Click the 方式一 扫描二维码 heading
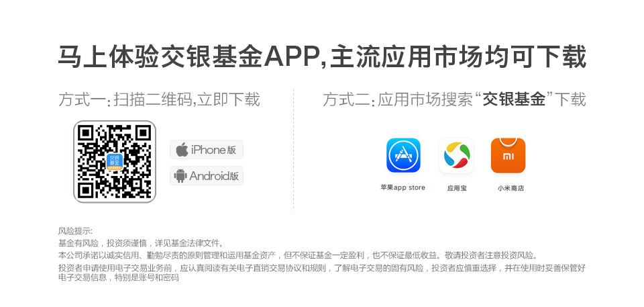 [x=159, y=99]
